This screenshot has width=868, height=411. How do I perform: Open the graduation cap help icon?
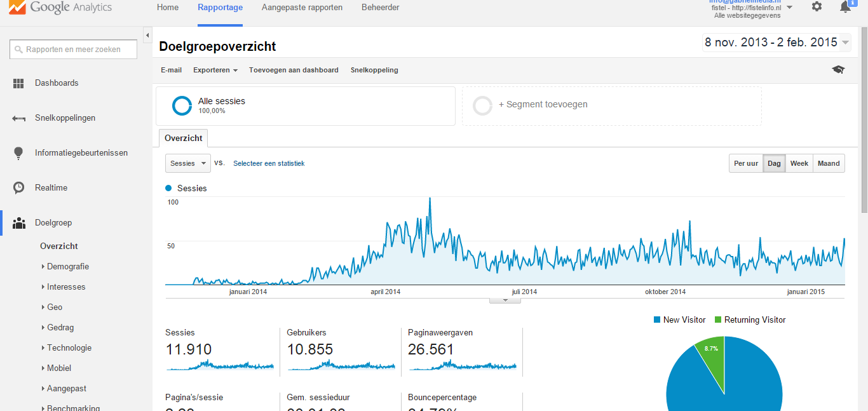838,70
